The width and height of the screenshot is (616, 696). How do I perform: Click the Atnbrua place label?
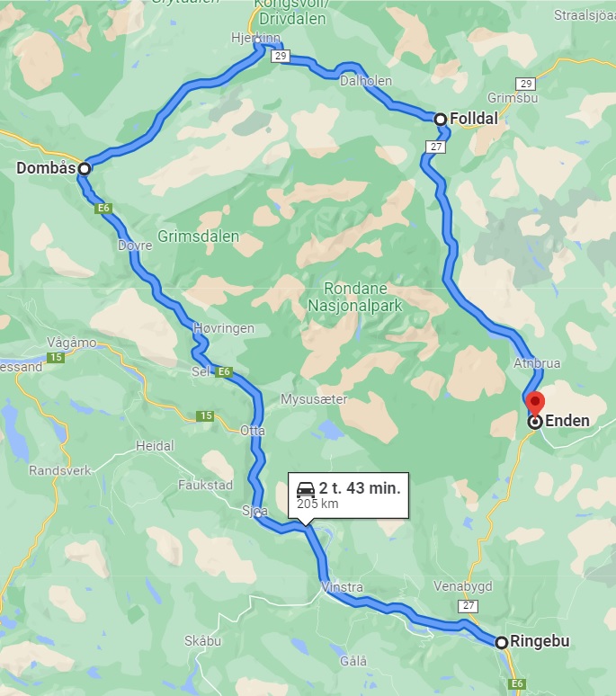537,363
